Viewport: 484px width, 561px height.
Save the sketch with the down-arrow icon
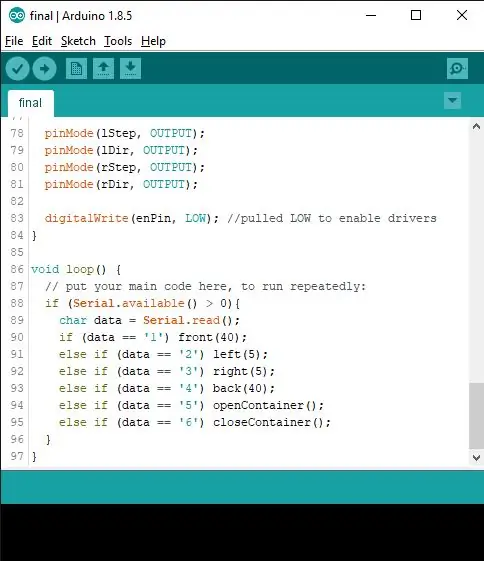[x=130, y=68]
